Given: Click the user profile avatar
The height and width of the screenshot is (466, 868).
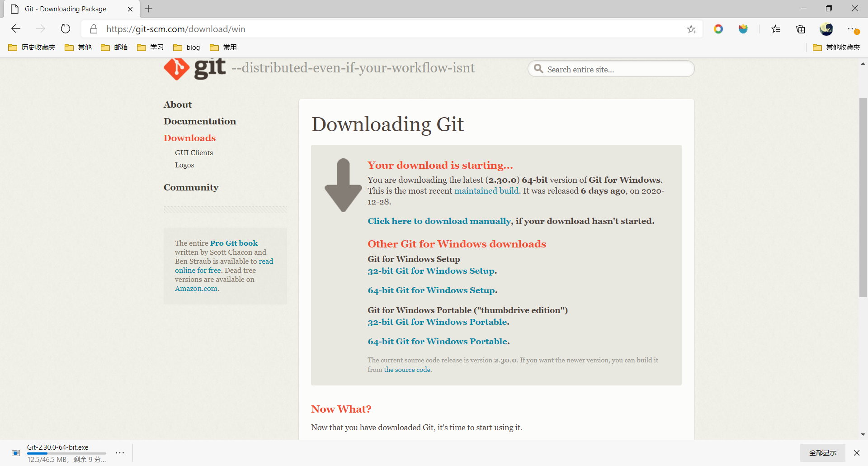Looking at the screenshot, I should pyautogui.click(x=826, y=29).
